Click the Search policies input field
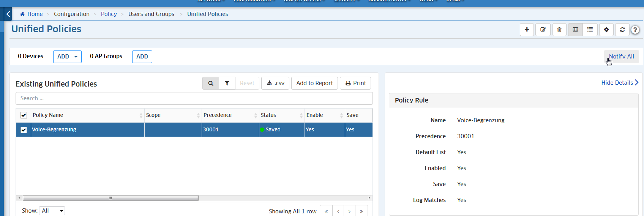The image size is (644, 216). 194,98
